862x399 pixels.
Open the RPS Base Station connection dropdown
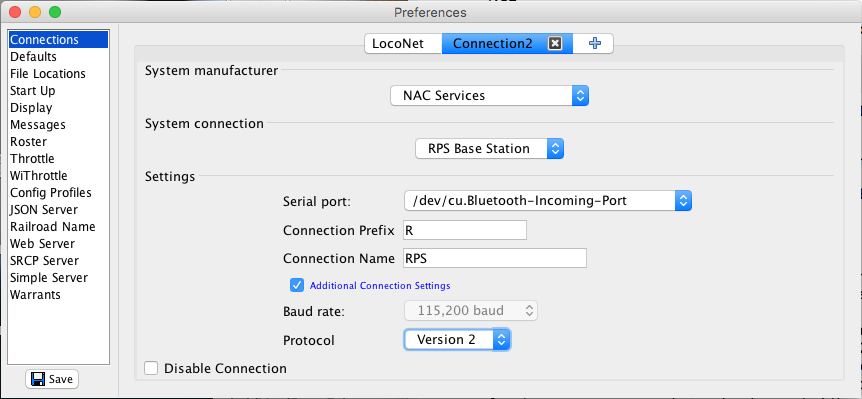(x=489, y=149)
